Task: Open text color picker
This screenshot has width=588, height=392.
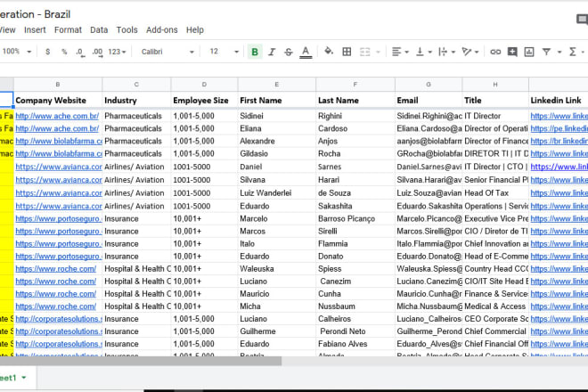Action: click(x=306, y=52)
